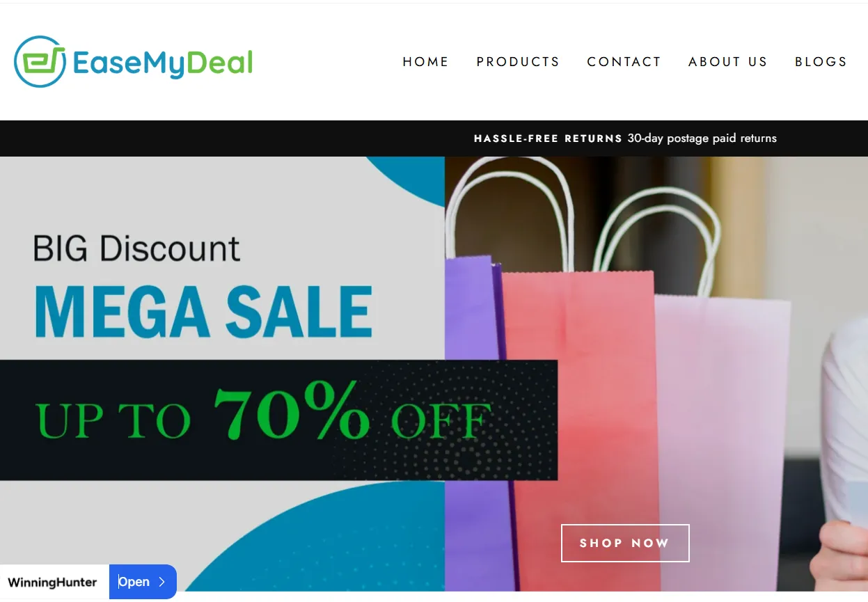The height and width of the screenshot is (602, 868).
Task: Go to the HOME page
Action: point(425,62)
